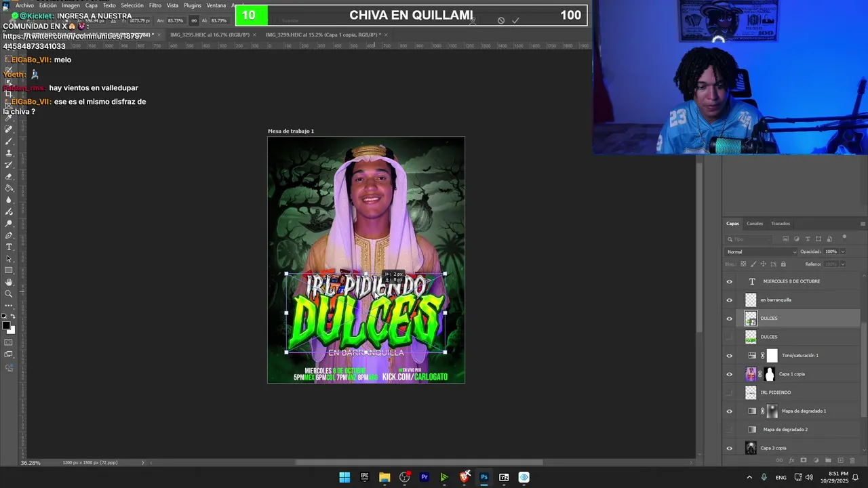The height and width of the screenshot is (488, 868).
Task: Click the link layers icon
Action: tap(779, 460)
